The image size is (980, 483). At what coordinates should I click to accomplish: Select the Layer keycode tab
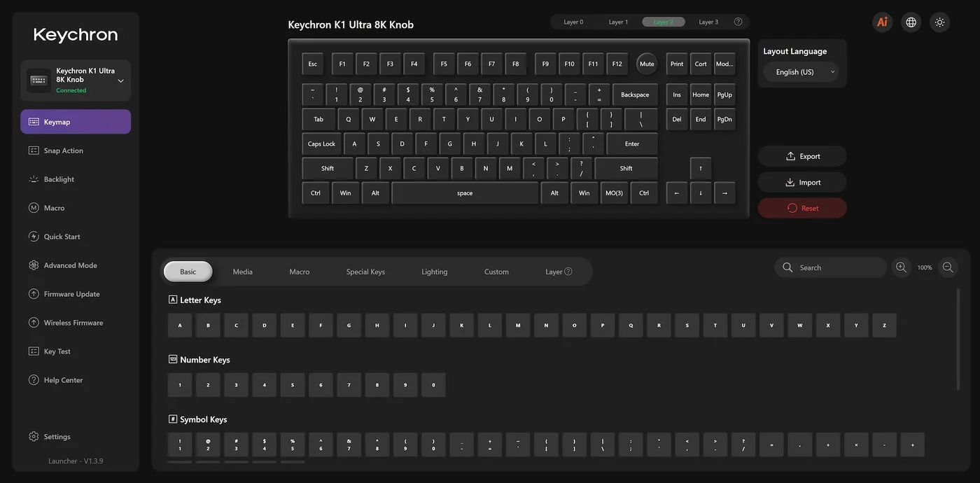click(x=559, y=272)
